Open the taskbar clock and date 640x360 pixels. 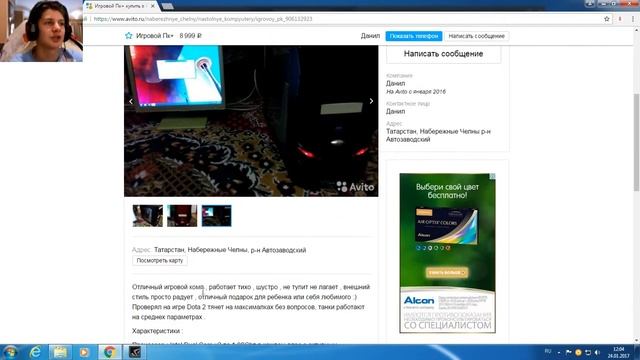[x=618, y=352]
